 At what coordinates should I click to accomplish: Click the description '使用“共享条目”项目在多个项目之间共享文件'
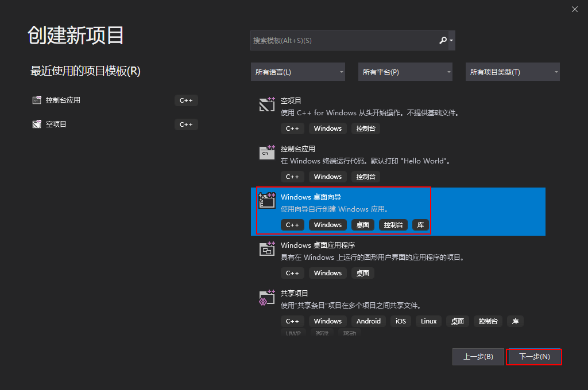tap(351, 306)
